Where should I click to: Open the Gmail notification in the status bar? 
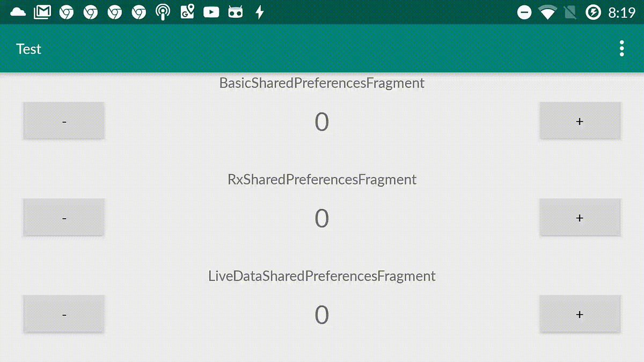(x=42, y=11)
